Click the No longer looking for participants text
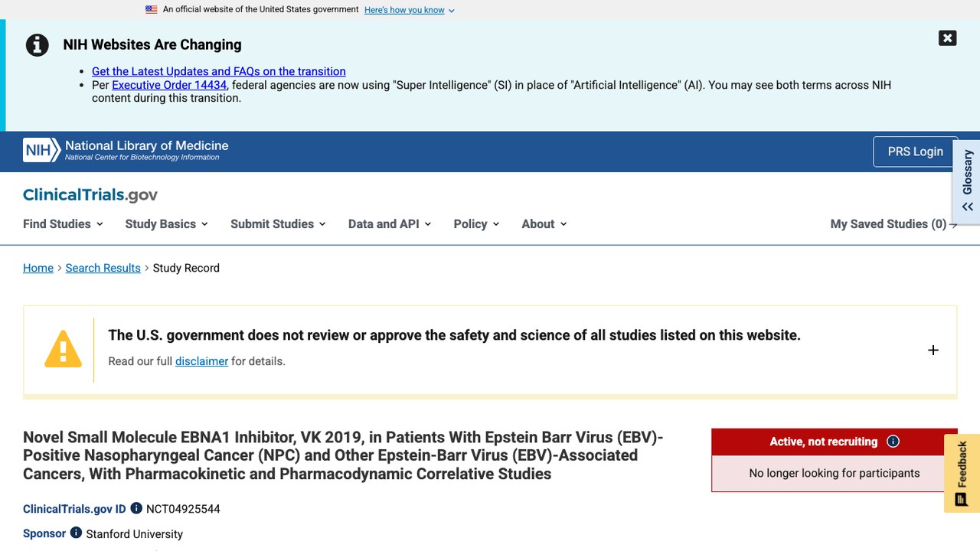Screen dimensions: 980x551 tap(835, 473)
